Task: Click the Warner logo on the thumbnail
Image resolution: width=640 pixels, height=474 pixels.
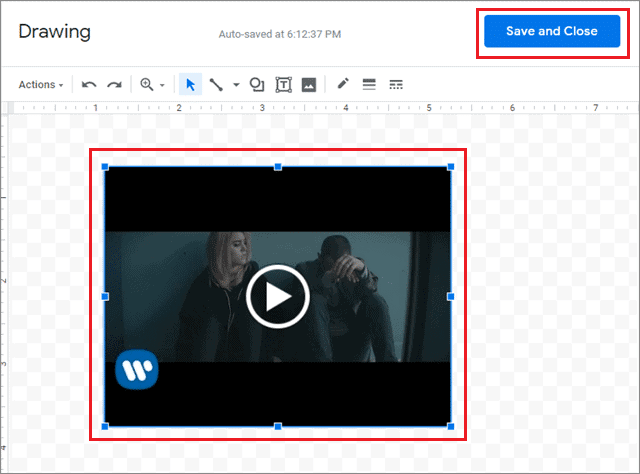Action: pos(137,370)
